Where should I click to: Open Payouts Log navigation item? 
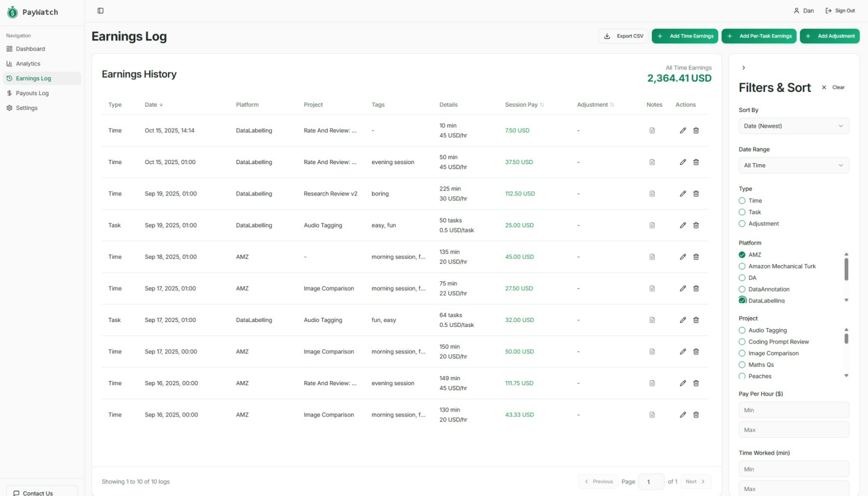tap(32, 93)
